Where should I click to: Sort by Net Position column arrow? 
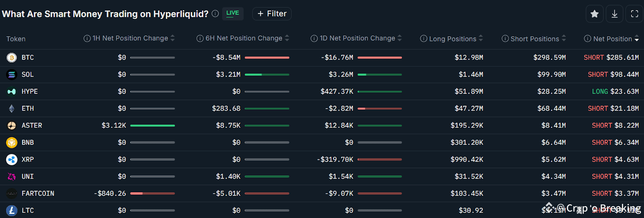[x=637, y=39]
